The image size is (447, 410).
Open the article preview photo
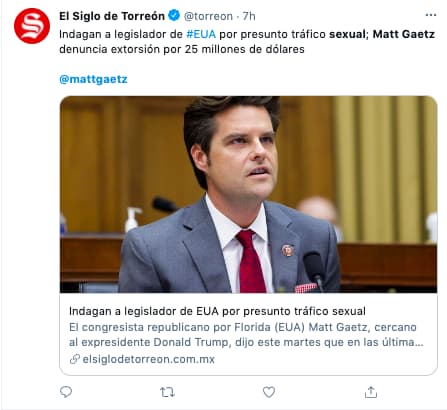point(248,194)
